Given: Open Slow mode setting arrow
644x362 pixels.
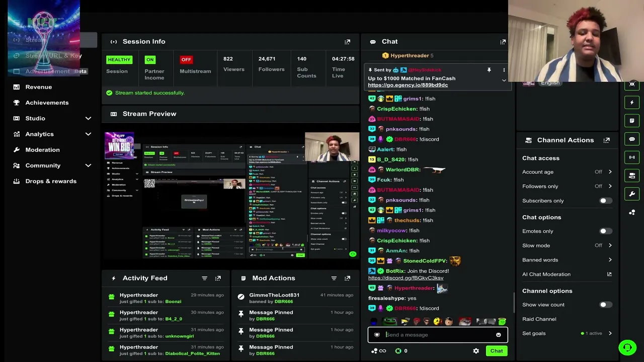Looking at the screenshot, I should pos(610,245).
